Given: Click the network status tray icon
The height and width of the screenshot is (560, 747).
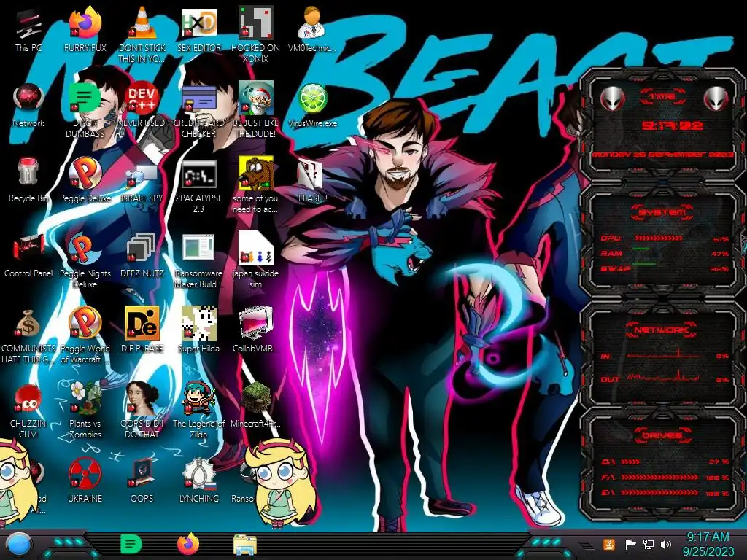Looking at the screenshot, I should [x=648, y=544].
